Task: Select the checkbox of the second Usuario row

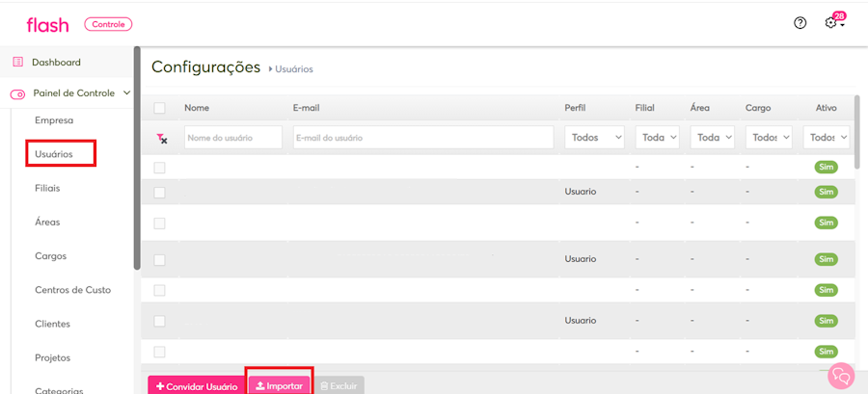Action: click(x=159, y=260)
